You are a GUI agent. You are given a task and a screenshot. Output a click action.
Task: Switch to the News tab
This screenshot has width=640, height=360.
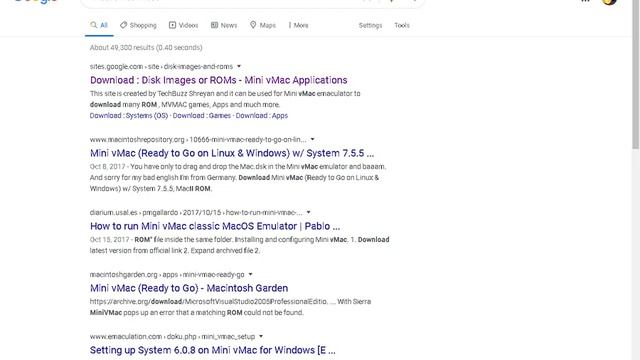tap(224, 25)
